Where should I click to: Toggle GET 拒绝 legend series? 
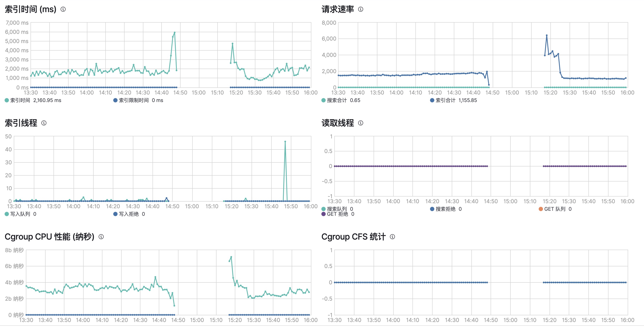coord(338,214)
